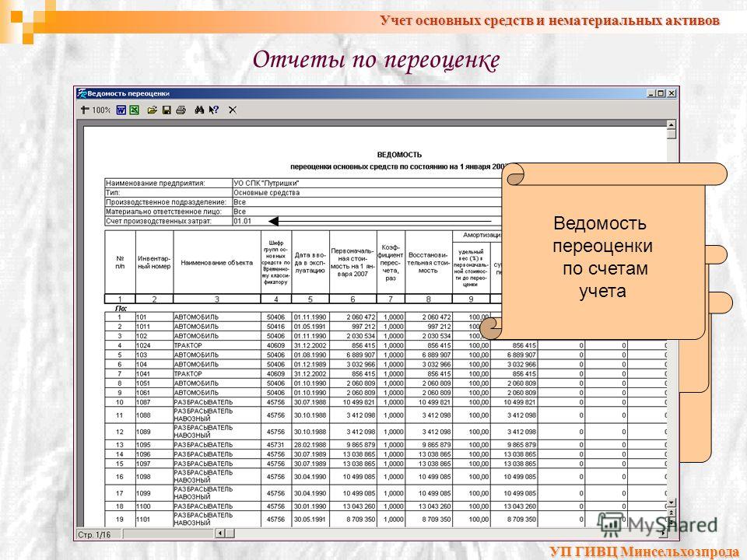Click the horizontal scrollbar thumb
This screenshot has width=747, height=560.
[230, 534]
